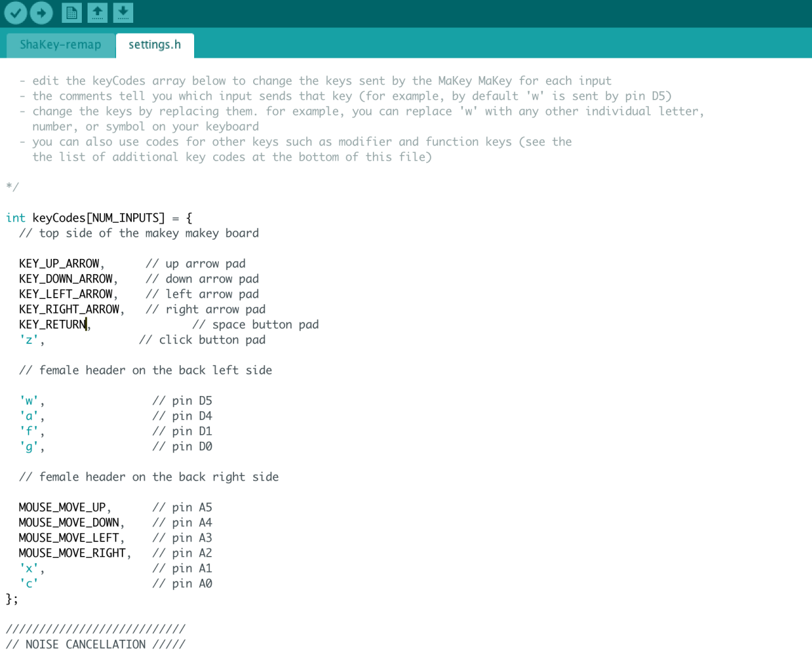Click the 'int keyCodes[NUM_INPUTS]' declaration line

point(99,218)
